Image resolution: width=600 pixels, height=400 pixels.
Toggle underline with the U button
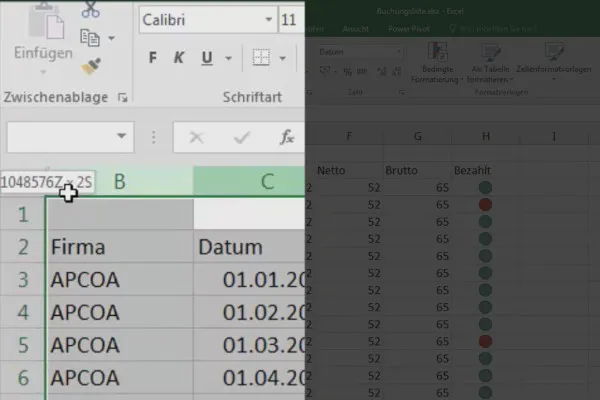(x=207, y=58)
